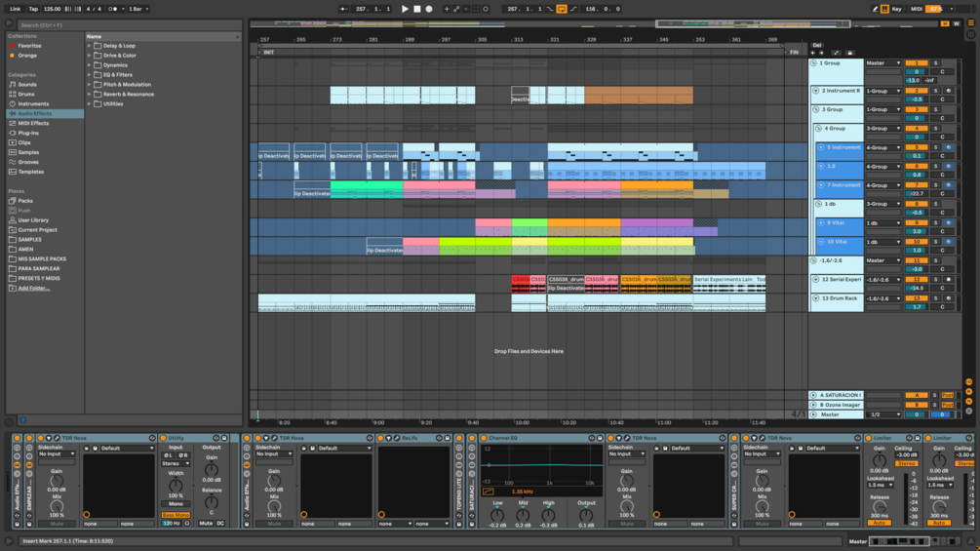The image size is (980, 551).
Task: Select Orange collection
Action: click(27, 55)
